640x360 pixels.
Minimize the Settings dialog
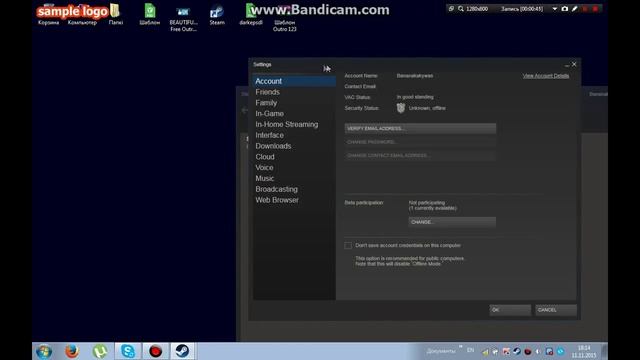coord(567,65)
